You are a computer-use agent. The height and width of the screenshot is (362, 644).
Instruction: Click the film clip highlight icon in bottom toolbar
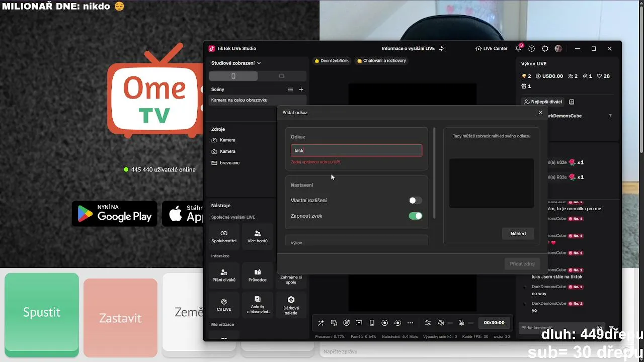(x=359, y=323)
